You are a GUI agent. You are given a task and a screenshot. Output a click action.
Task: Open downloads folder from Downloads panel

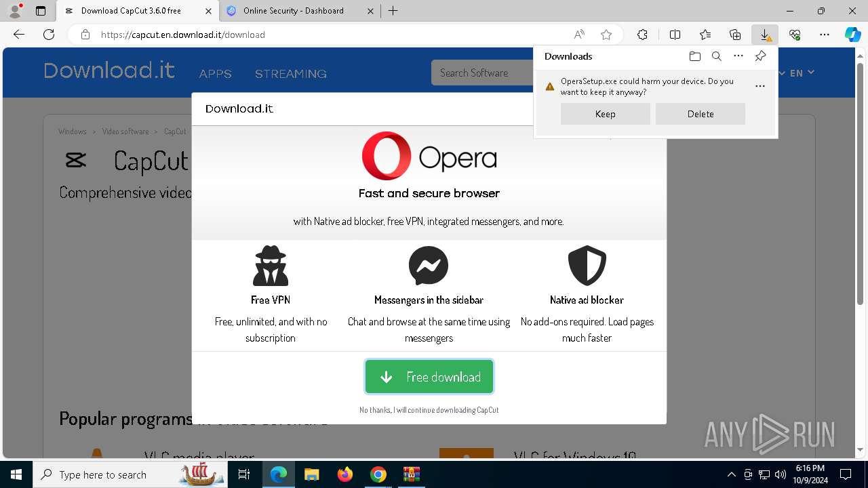tap(694, 56)
